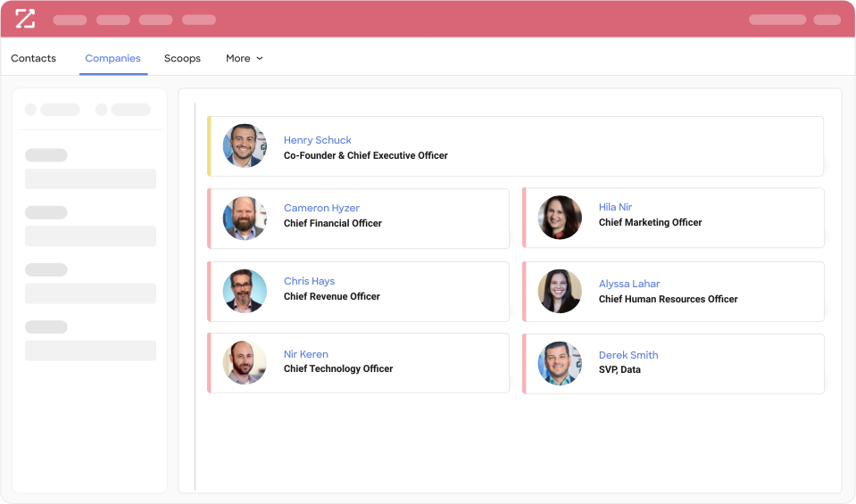Select Hila Nir's profile picture

(560, 218)
